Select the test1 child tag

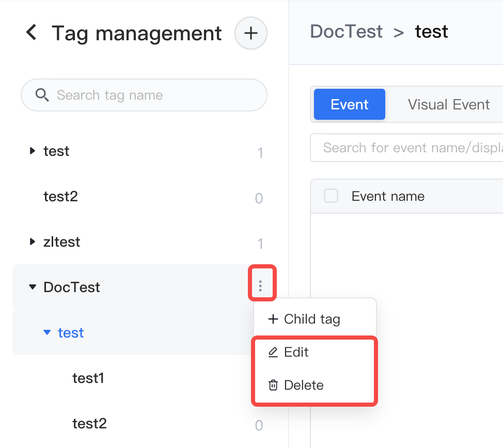tap(88, 378)
